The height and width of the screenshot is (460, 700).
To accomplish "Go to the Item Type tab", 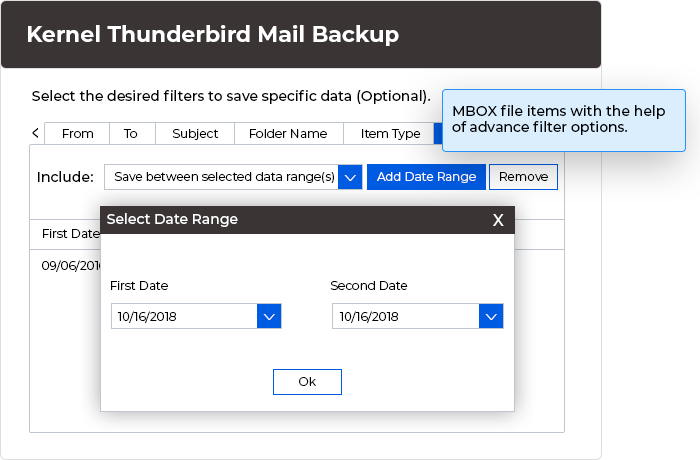I will point(390,134).
